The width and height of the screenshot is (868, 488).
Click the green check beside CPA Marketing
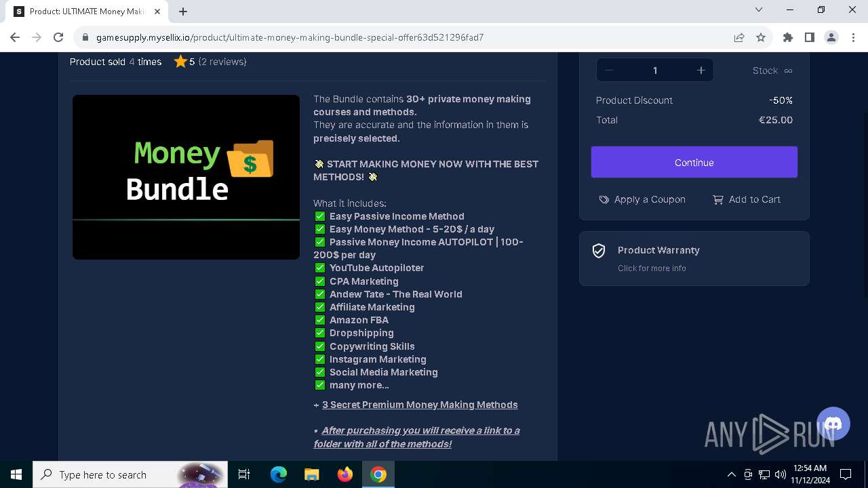320,281
